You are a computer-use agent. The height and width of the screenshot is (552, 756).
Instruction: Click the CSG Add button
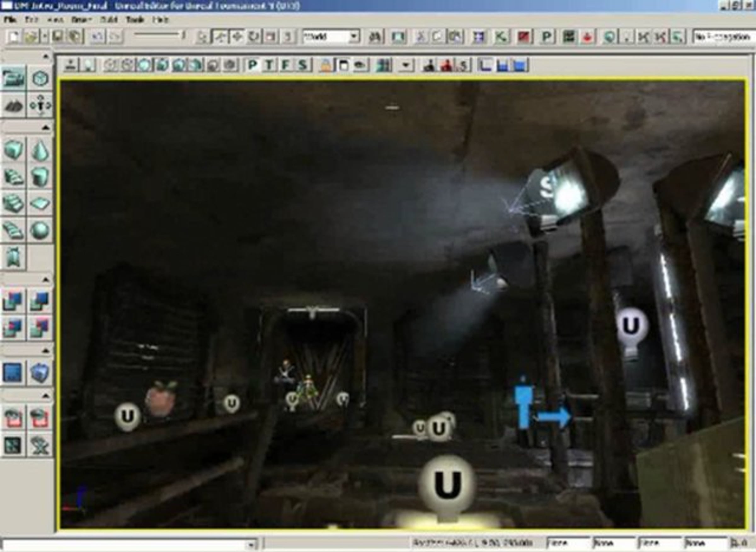coord(13,301)
